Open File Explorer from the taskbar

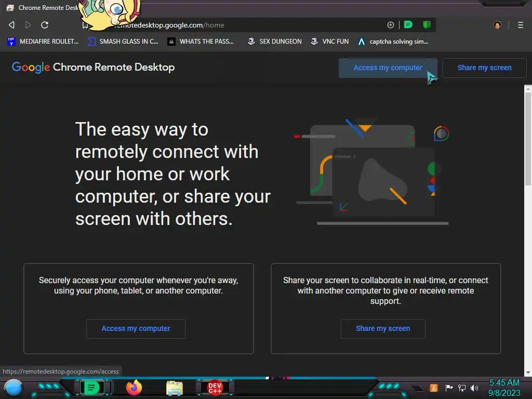pos(175,388)
